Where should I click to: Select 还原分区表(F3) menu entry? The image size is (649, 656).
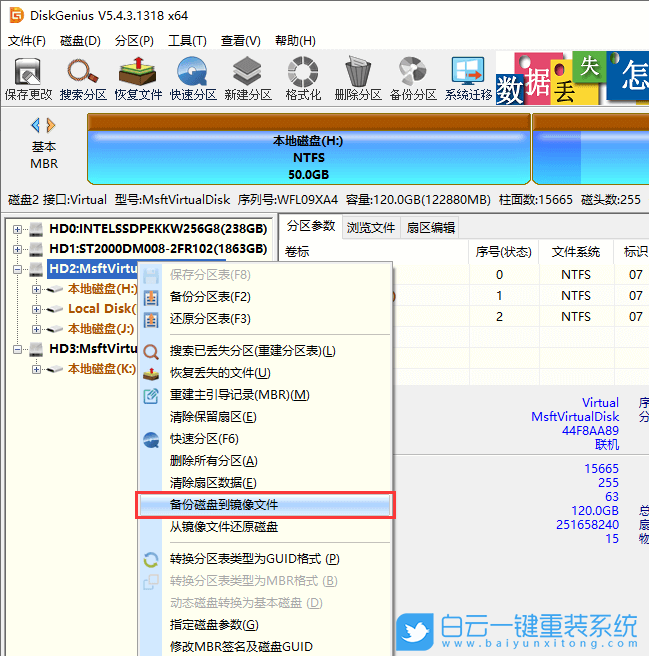click(265, 319)
